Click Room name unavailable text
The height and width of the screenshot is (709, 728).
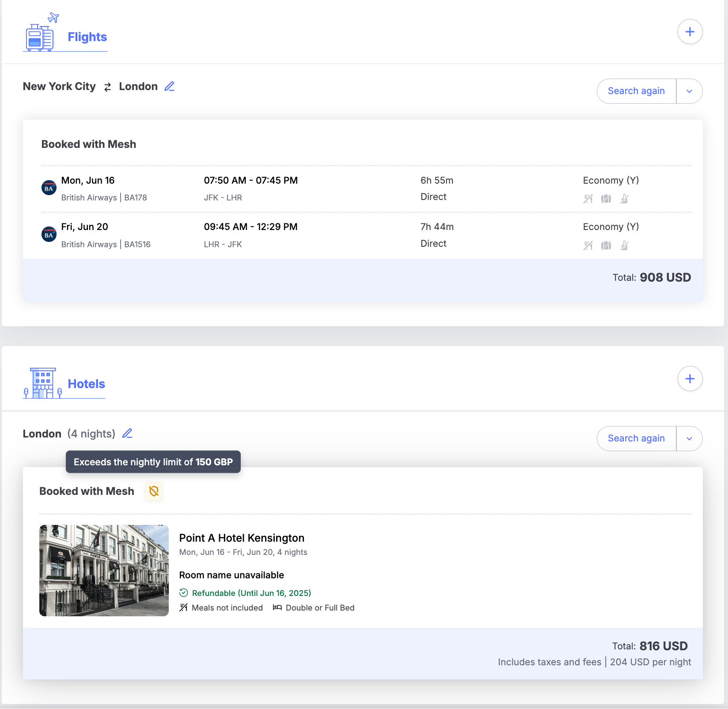[x=231, y=575]
